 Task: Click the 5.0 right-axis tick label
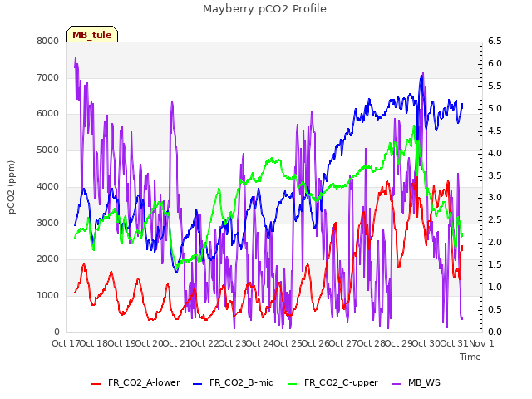pyautogui.click(x=495, y=108)
